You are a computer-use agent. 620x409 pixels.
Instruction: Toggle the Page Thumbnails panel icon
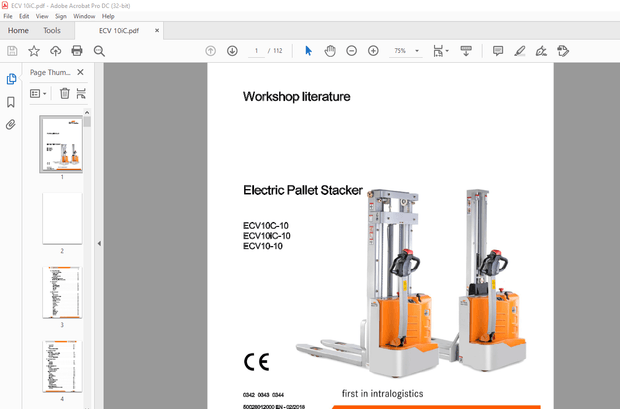(x=11, y=79)
